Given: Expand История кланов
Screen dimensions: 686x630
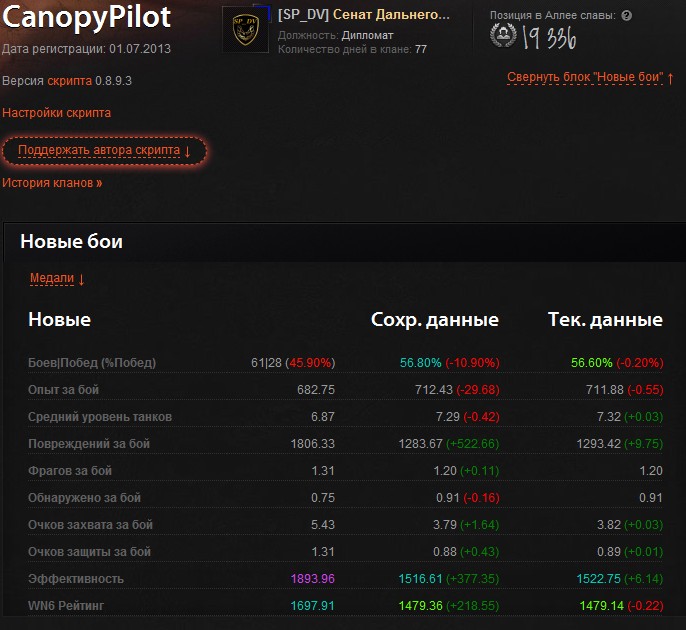Looking at the screenshot, I should [x=52, y=183].
